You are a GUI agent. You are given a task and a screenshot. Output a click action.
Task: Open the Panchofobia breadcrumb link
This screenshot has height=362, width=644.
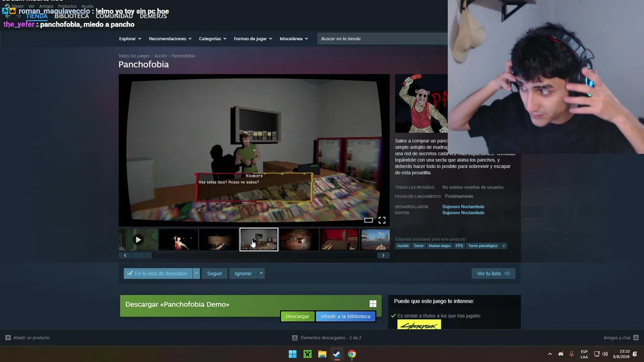[183, 56]
